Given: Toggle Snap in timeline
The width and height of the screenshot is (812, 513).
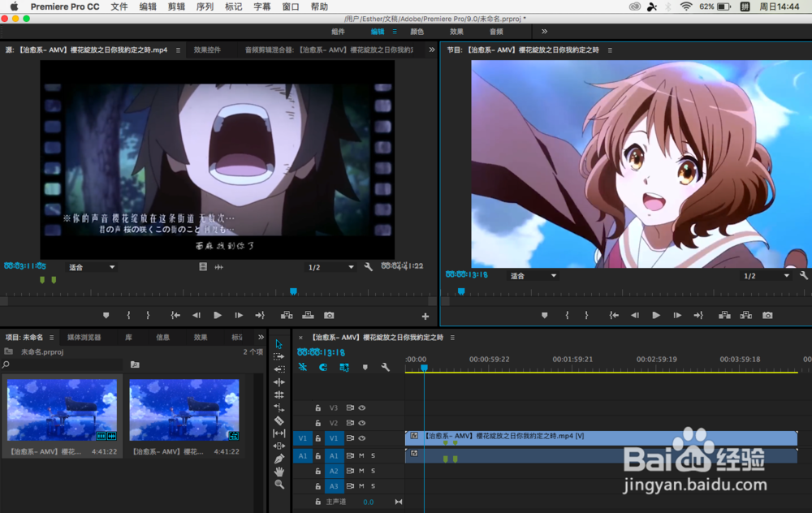Looking at the screenshot, I should [323, 367].
